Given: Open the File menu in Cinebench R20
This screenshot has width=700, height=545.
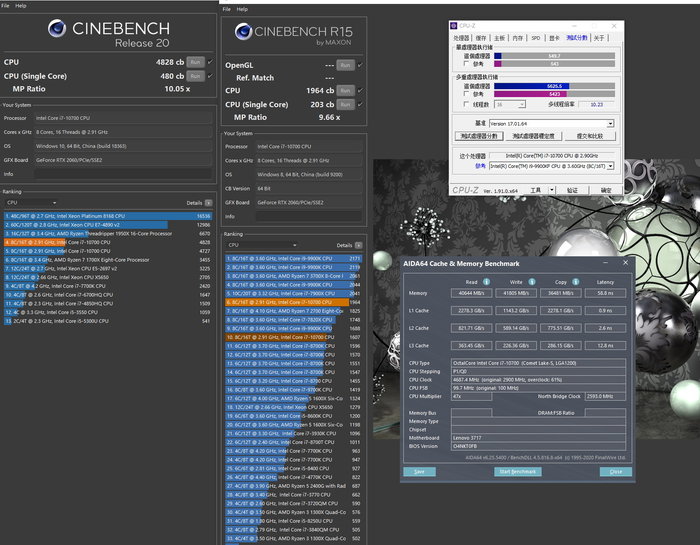Looking at the screenshot, I should coord(5,6).
